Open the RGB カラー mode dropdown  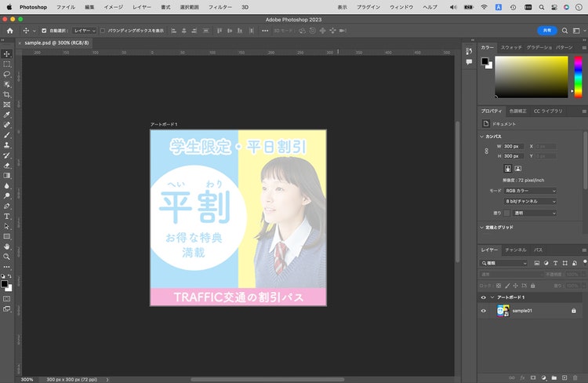(530, 191)
